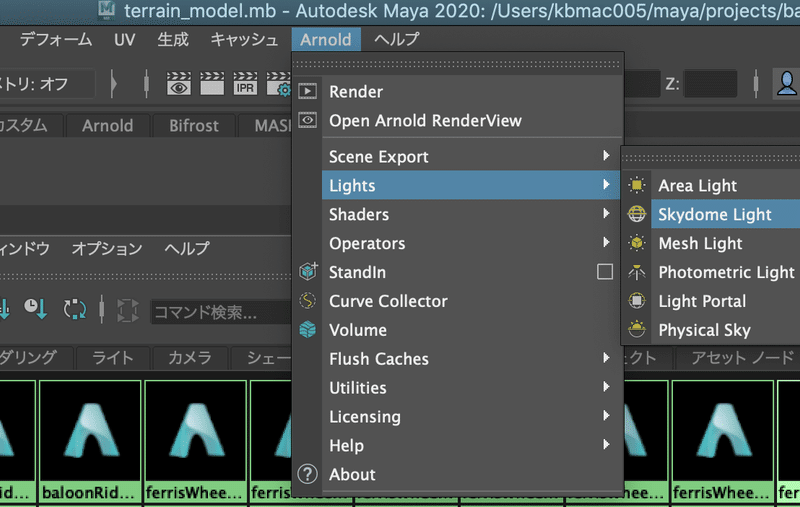800x507 pixels.
Task: Click the Photometric Light icon
Action: tap(636, 272)
